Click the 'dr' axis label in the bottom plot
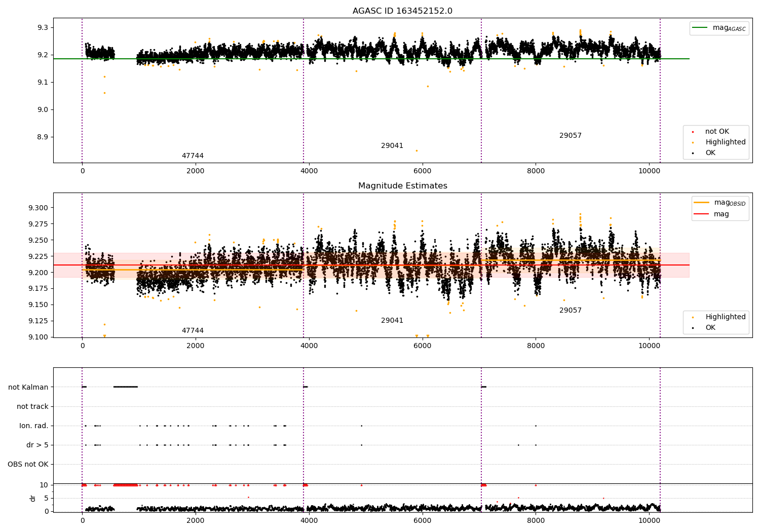 tap(33, 498)
